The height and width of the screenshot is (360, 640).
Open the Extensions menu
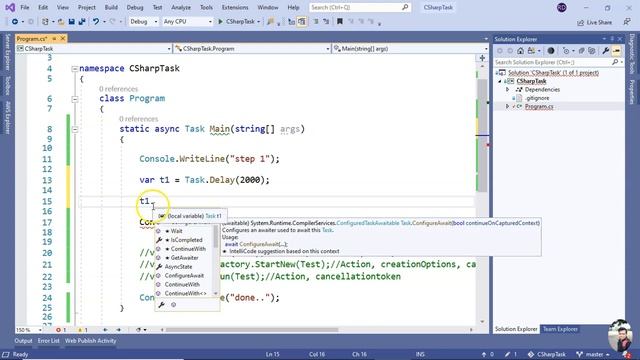[x=235, y=7]
